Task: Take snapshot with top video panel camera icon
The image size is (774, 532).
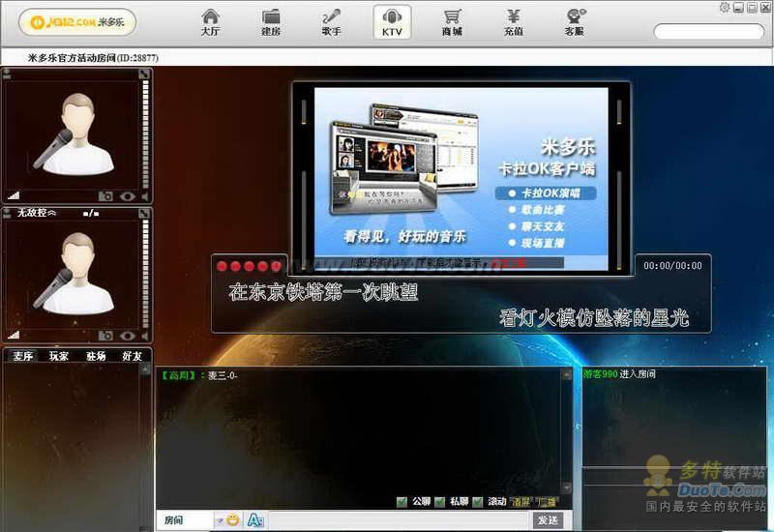Action: 105,196
